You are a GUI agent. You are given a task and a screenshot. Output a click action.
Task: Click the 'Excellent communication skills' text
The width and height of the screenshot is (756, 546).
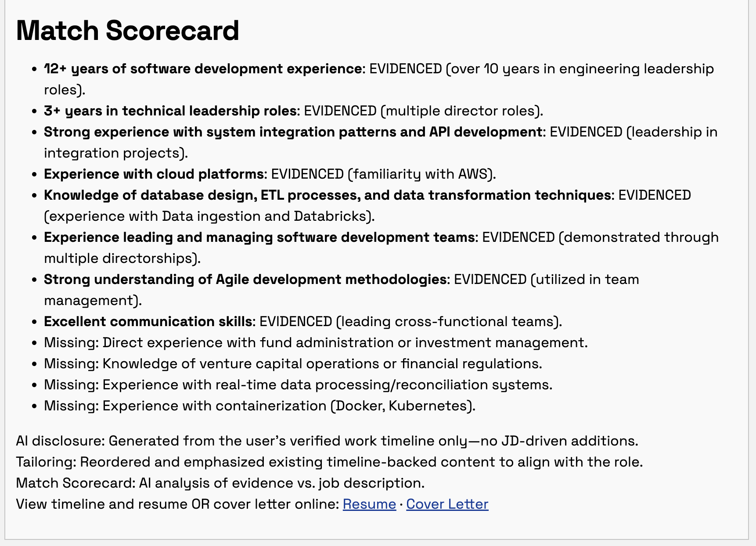(148, 322)
